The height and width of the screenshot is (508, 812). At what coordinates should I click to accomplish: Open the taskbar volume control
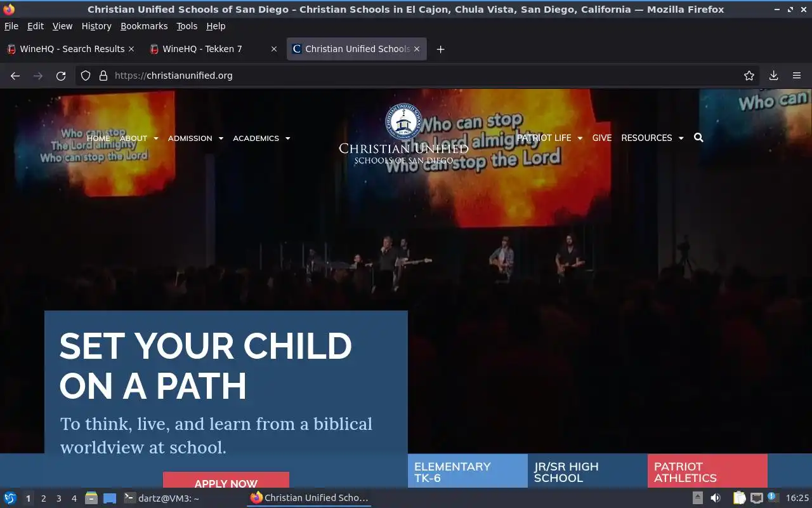point(716,498)
